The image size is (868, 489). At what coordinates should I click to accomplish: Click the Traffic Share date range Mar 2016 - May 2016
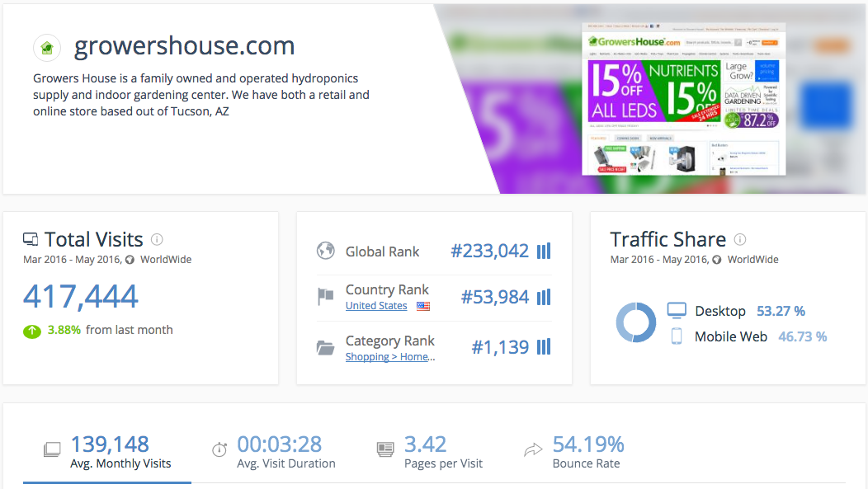(660, 260)
